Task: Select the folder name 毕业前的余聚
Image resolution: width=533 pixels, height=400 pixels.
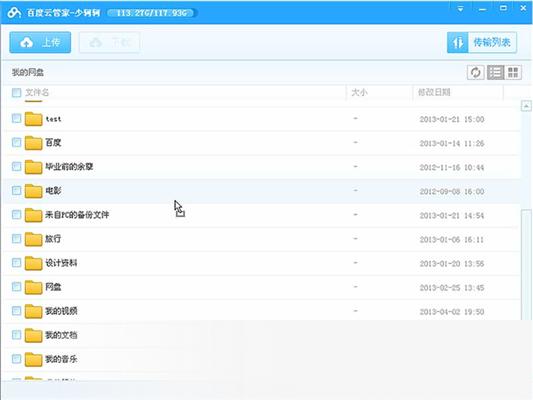Action: [x=69, y=167]
